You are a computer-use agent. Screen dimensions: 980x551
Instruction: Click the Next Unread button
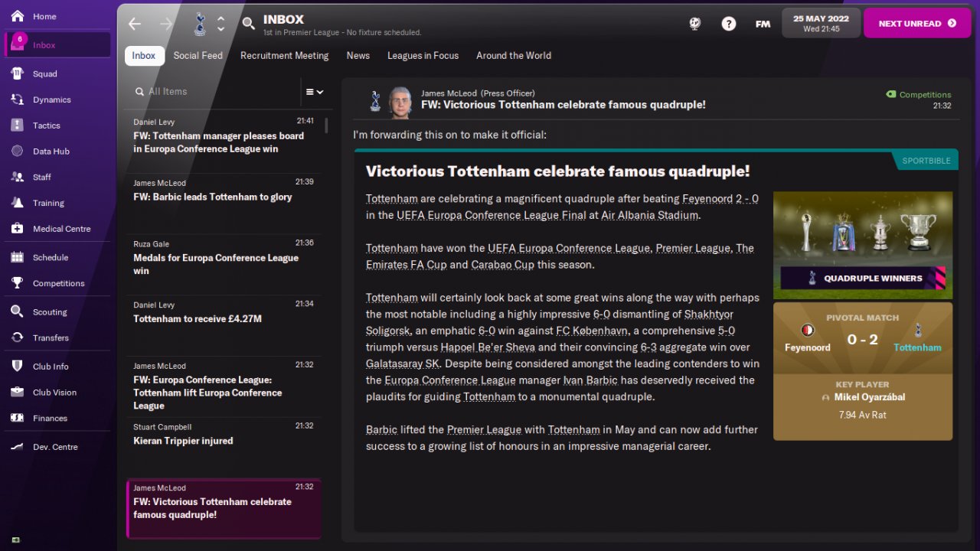pos(917,24)
